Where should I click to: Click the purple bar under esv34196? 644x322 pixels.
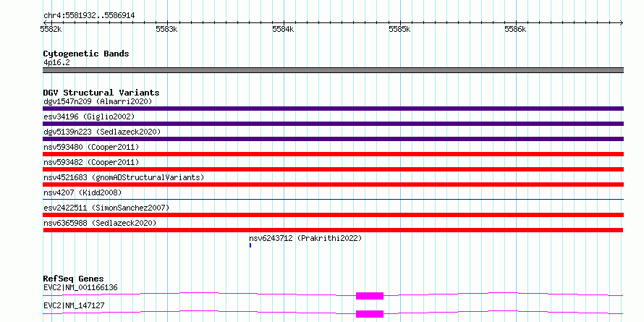[x=333, y=124]
